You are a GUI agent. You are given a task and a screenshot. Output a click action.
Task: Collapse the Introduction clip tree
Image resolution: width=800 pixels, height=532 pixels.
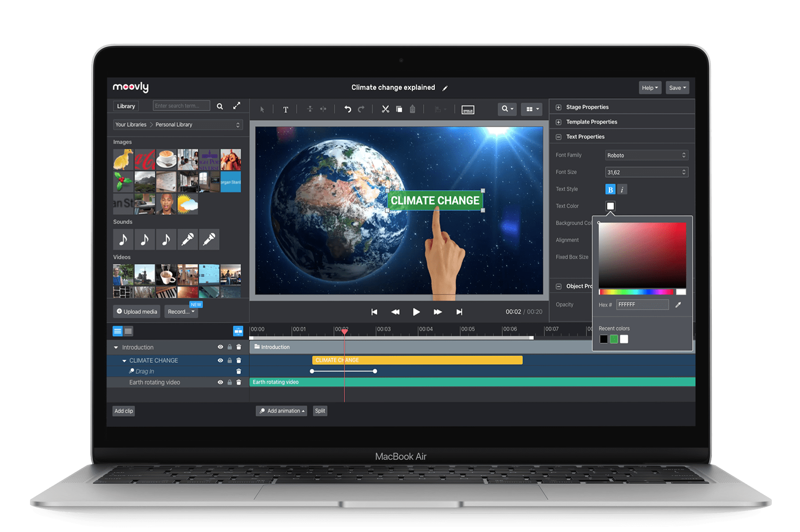[116, 347]
